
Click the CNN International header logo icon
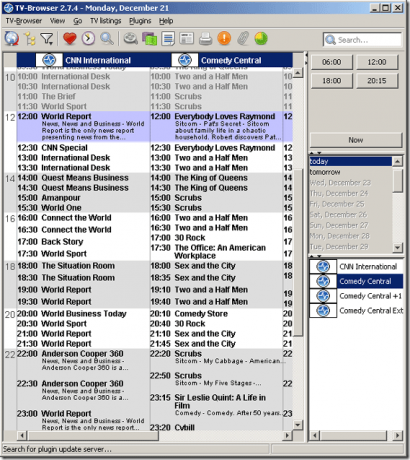(49, 60)
